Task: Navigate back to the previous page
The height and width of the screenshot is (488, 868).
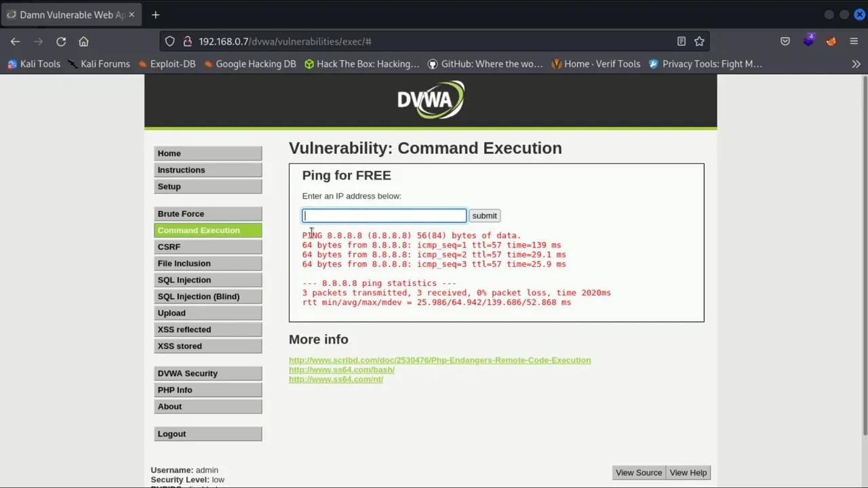Action: point(15,41)
